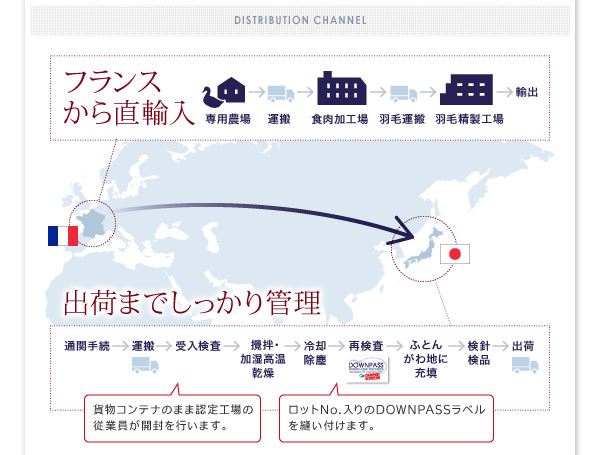
Task: Click the callout about ロットNo.入りのDOWNPASSラベル
Action: (386, 418)
